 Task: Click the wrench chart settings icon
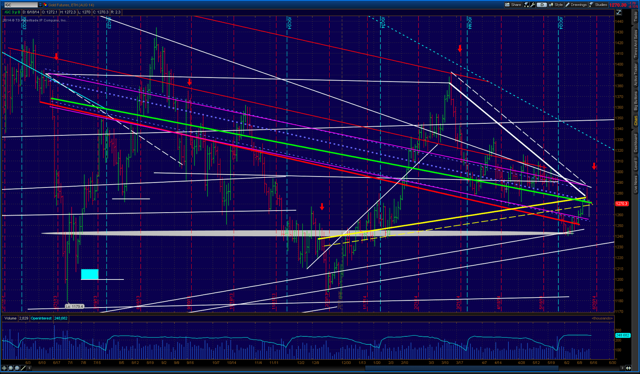click(533, 5)
